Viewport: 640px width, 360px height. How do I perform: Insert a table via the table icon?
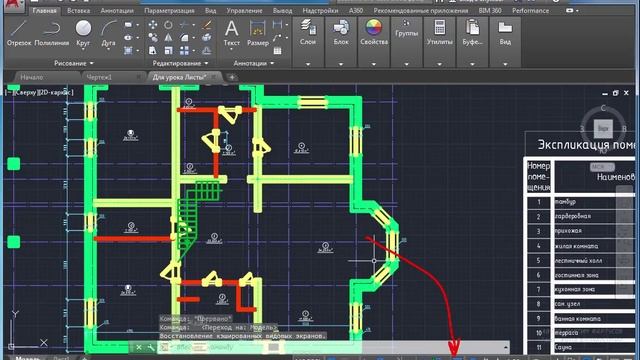click(278, 51)
